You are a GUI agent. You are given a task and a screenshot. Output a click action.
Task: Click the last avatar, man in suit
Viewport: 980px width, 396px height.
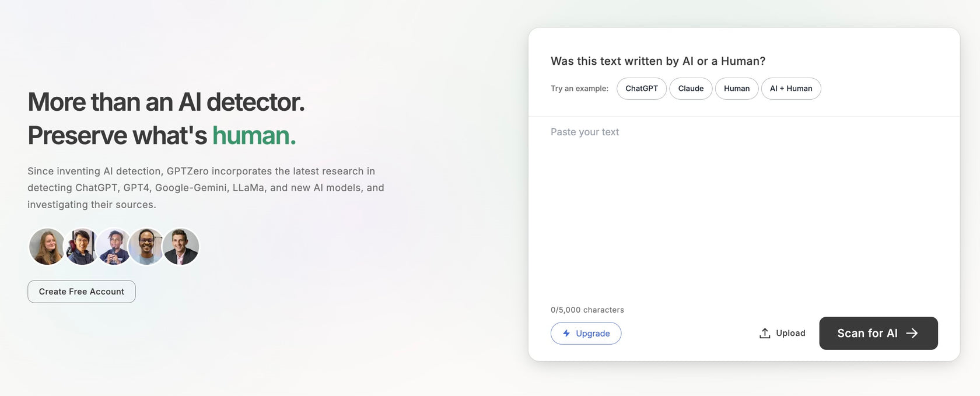[x=181, y=247]
